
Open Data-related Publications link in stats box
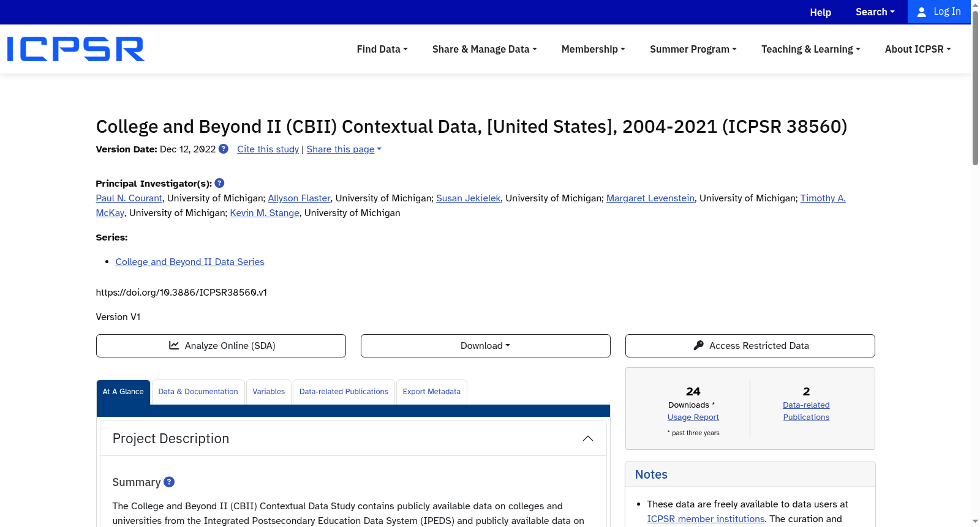click(x=806, y=411)
